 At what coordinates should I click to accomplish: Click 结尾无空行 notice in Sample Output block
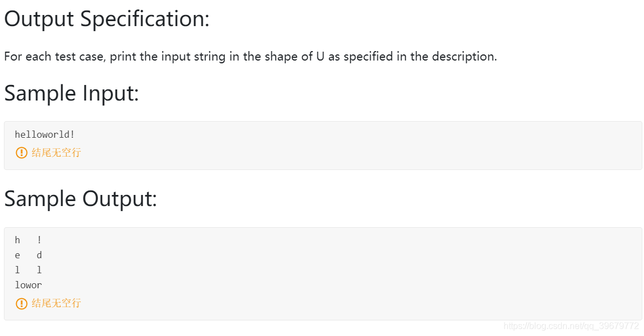point(56,304)
